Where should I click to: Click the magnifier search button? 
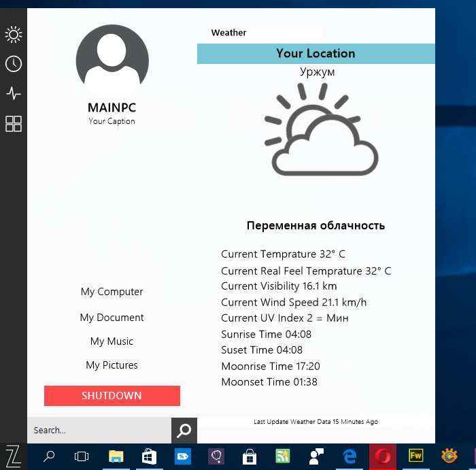coord(184,431)
